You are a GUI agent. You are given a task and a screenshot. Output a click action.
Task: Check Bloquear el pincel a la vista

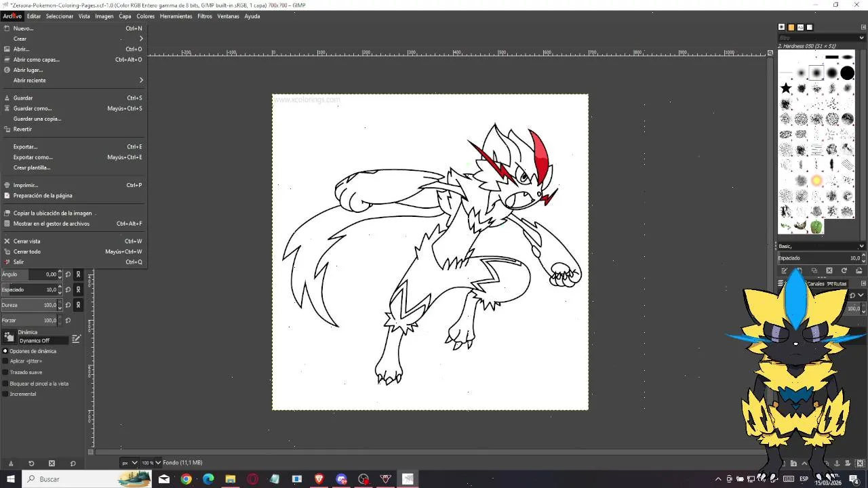point(5,384)
